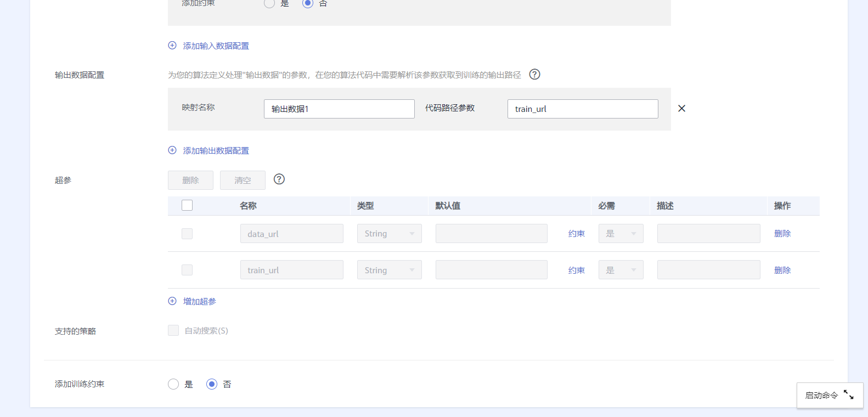The width and height of the screenshot is (868, 417).
Task: Delete the data_url row via 删除 link
Action: (x=782, y=234)
